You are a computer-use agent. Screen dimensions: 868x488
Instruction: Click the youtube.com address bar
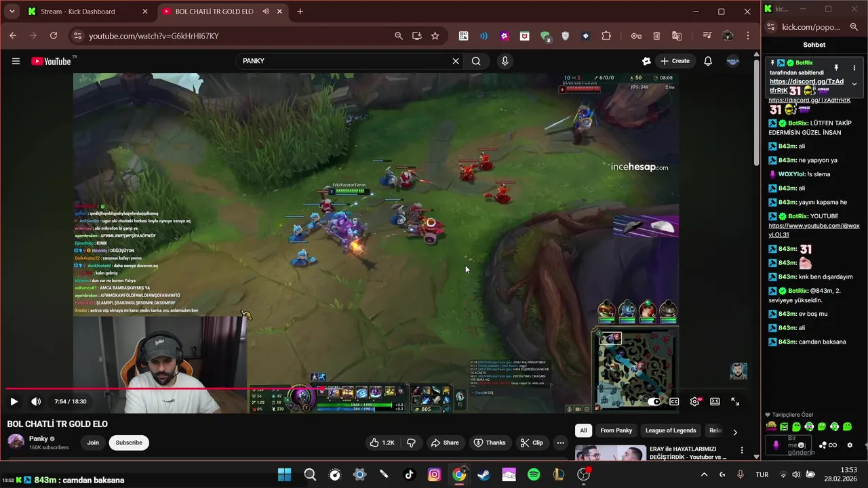tap(231, 36)
